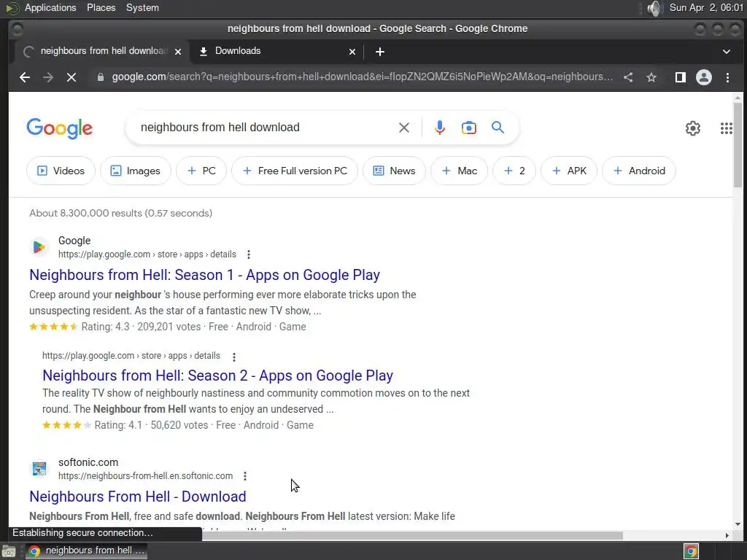Open the System menu
Image resolution: width=747 pixels, height=560 pixels.
(142, 8)
